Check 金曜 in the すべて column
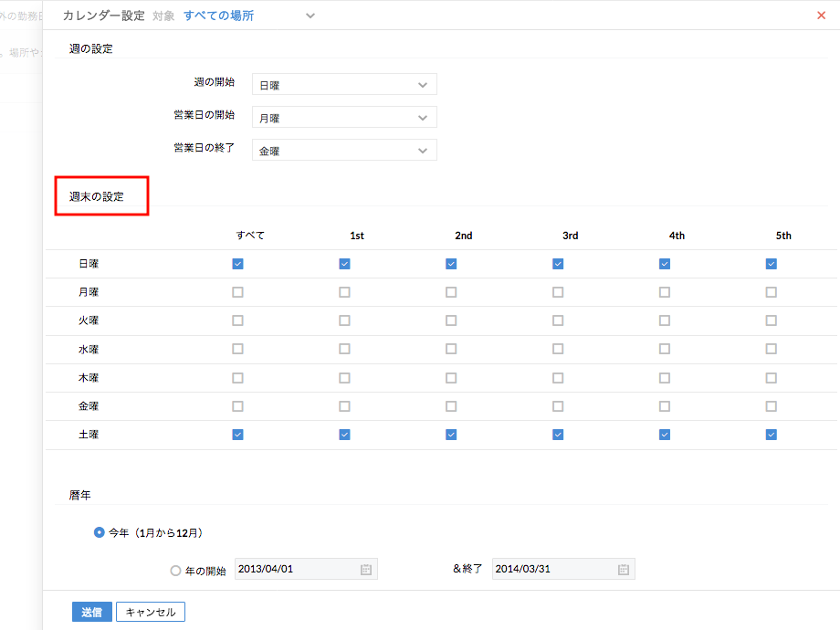This screenshot has width=840, height=630. coord(237,406)
